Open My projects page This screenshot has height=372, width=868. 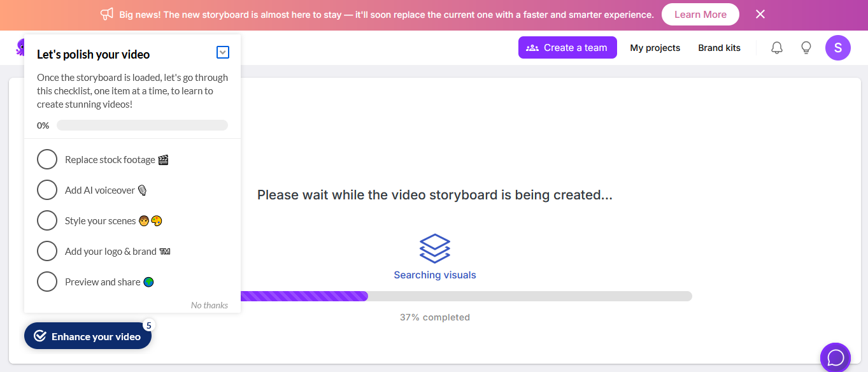click(655, 48)
